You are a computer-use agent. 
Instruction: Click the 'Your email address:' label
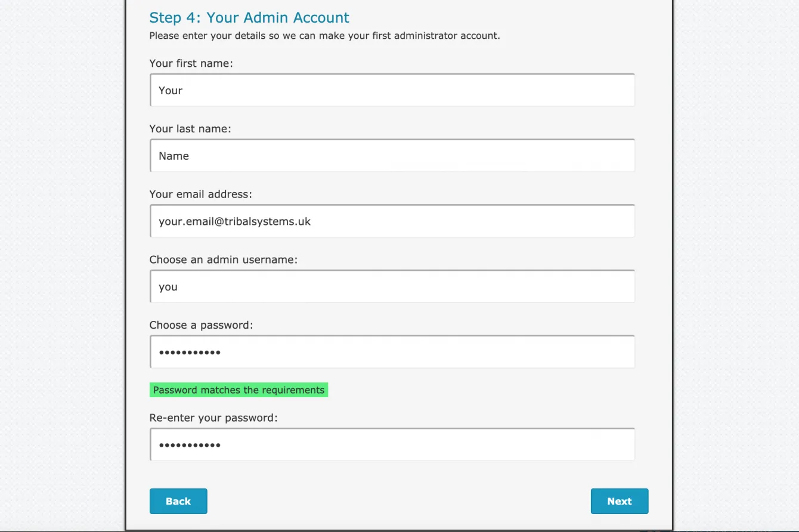pos(201,194)
